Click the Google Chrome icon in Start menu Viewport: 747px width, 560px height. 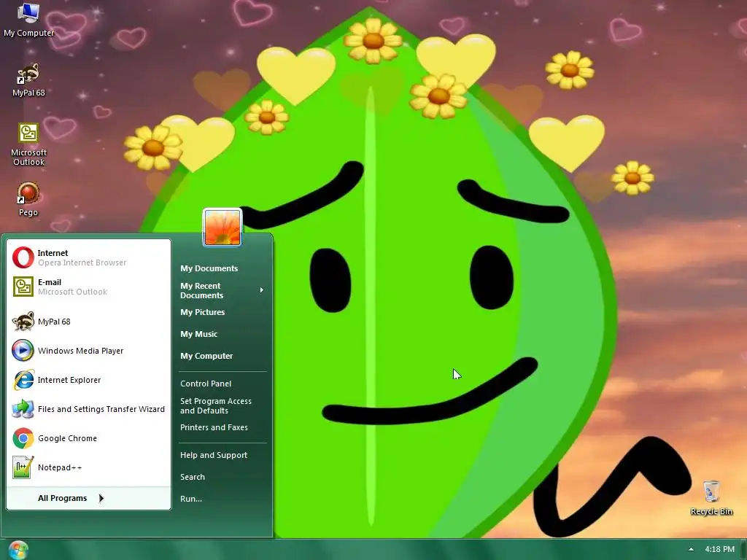(x=23, y=438)
